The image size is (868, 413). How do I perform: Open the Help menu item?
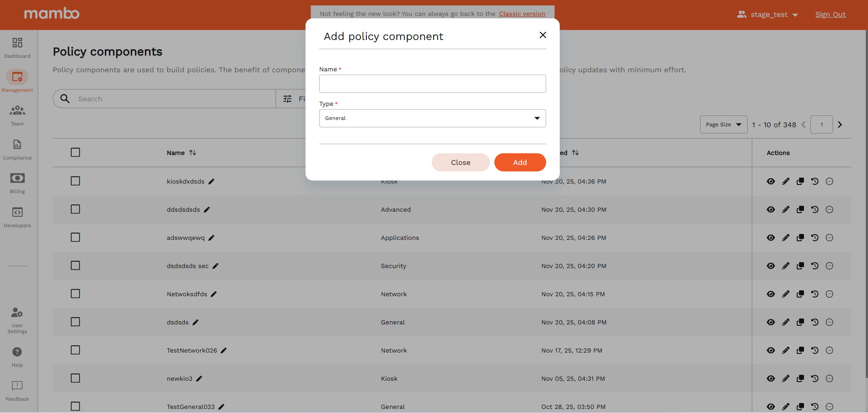[17, 356]
